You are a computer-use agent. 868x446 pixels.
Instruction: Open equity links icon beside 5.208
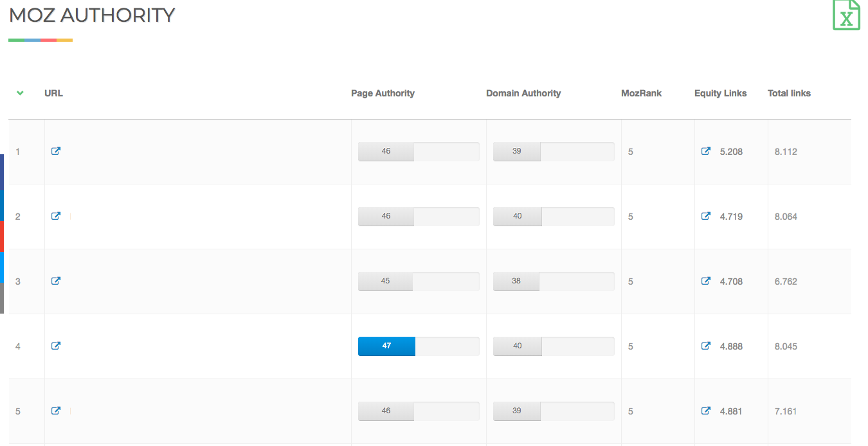click(x=706, y=151)
